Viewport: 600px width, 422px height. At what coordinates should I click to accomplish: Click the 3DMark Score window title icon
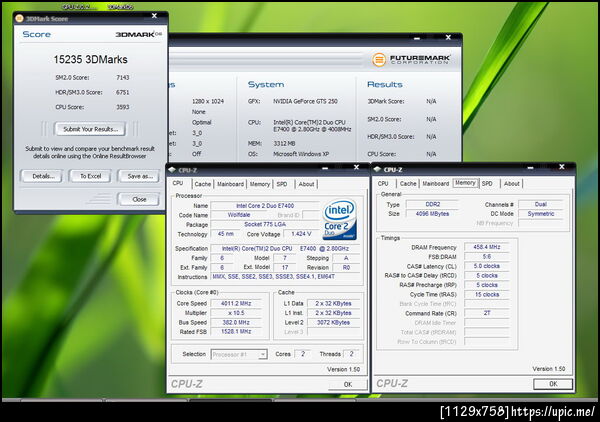(x=19, y=18)
